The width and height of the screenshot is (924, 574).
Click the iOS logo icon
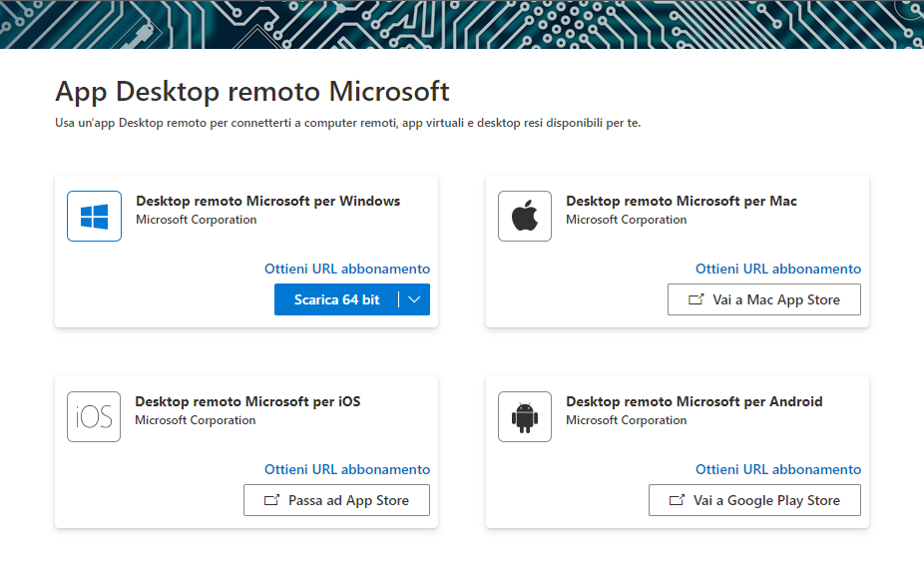click(94, 416)
